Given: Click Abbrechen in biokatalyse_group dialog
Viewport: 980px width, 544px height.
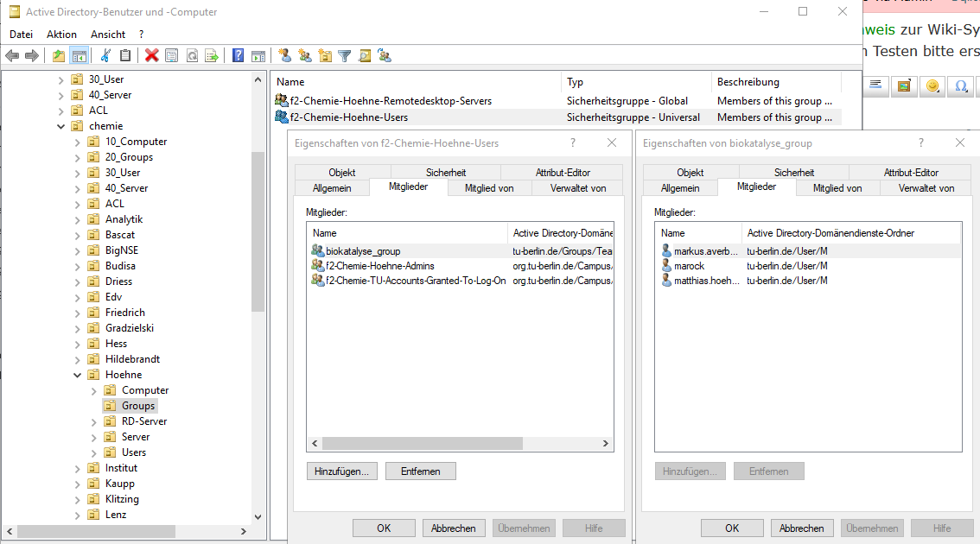Looking at the screenshot, I should [801, 528].
